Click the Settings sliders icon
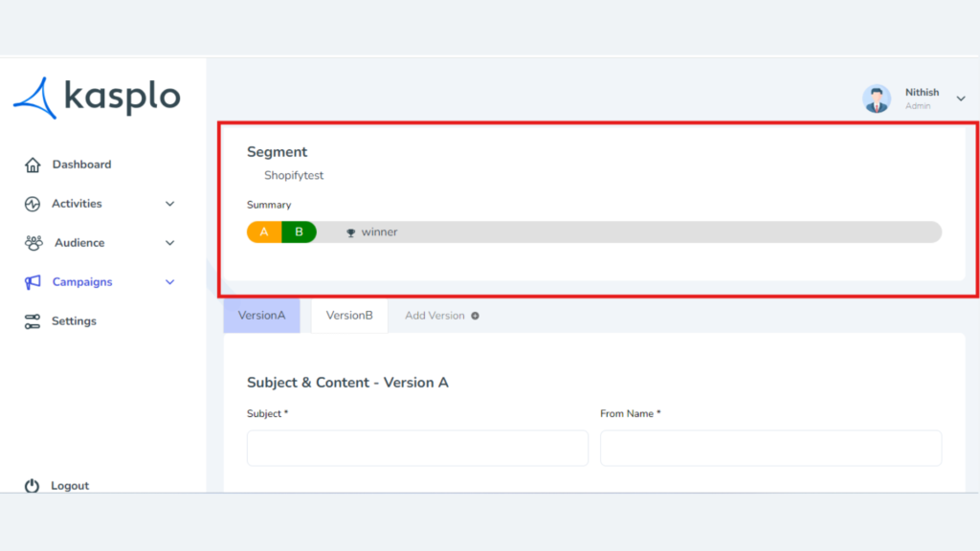This screenshot has height=551, width=980. point(33,321)
